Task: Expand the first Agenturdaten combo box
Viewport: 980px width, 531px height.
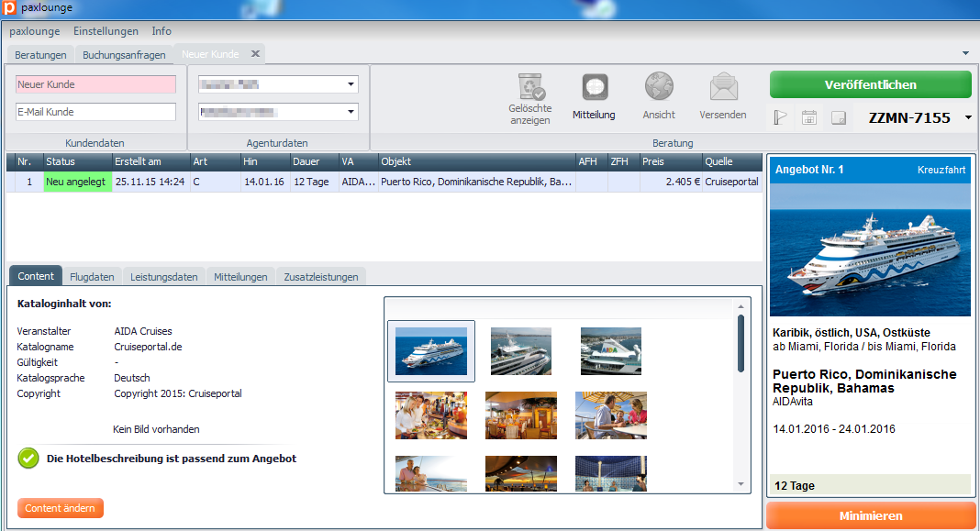Action: coord(351,84)
